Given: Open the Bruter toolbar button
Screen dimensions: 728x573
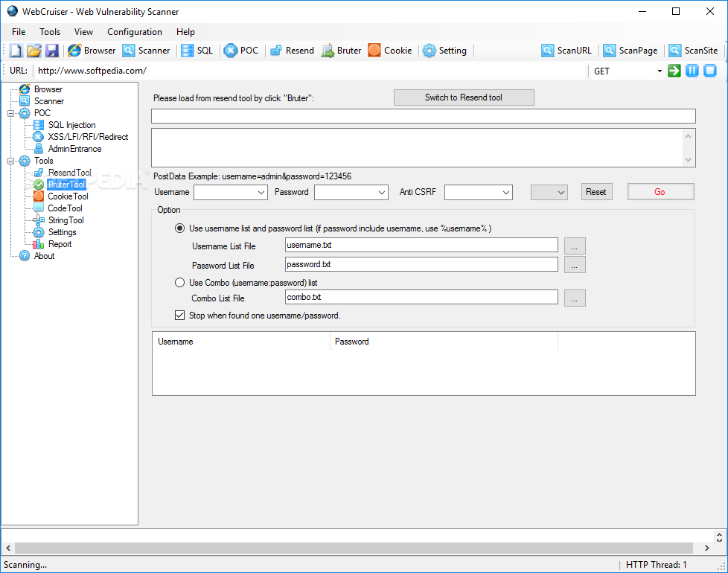Looking at the screenshot, I should (341, 51).
